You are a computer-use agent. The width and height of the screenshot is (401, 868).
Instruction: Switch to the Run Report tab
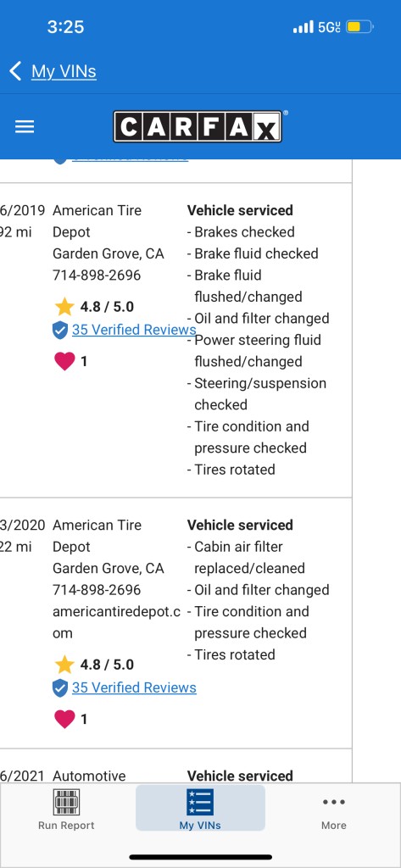[x=66, y=810]
